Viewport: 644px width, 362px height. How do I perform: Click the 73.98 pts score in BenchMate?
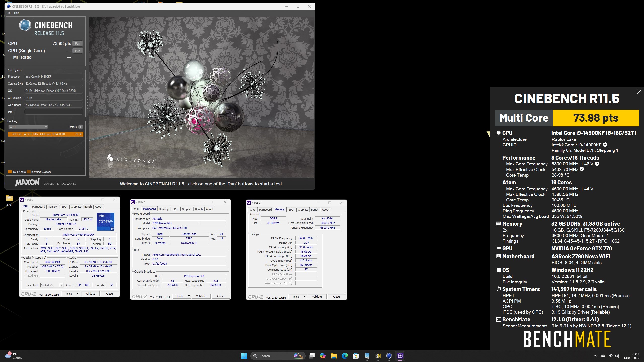[596, 118]
